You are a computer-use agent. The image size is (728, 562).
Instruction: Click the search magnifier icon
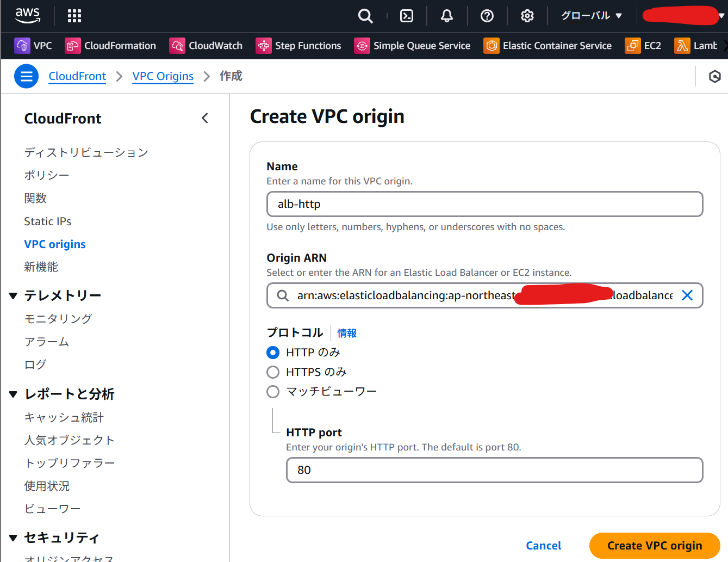(x=365, y=16)
